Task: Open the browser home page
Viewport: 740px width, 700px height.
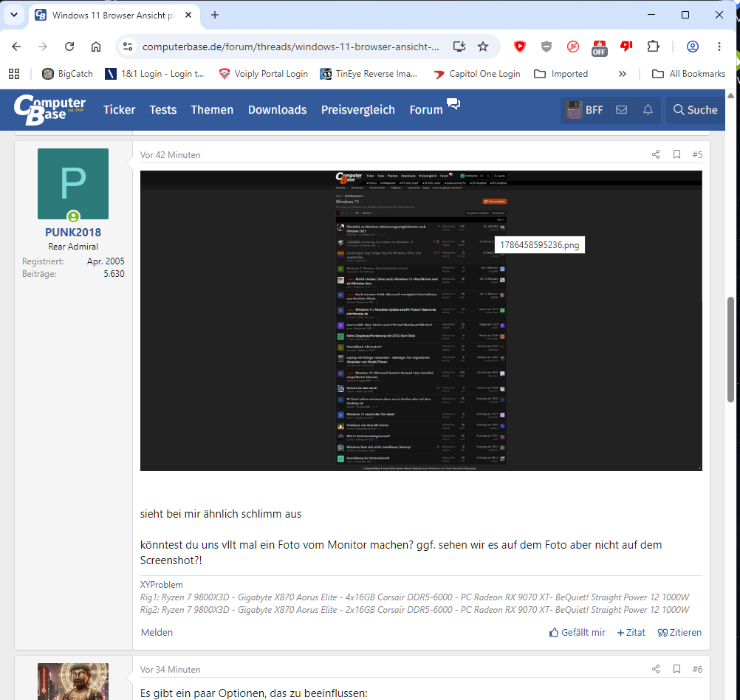Action: click(96, 47)
